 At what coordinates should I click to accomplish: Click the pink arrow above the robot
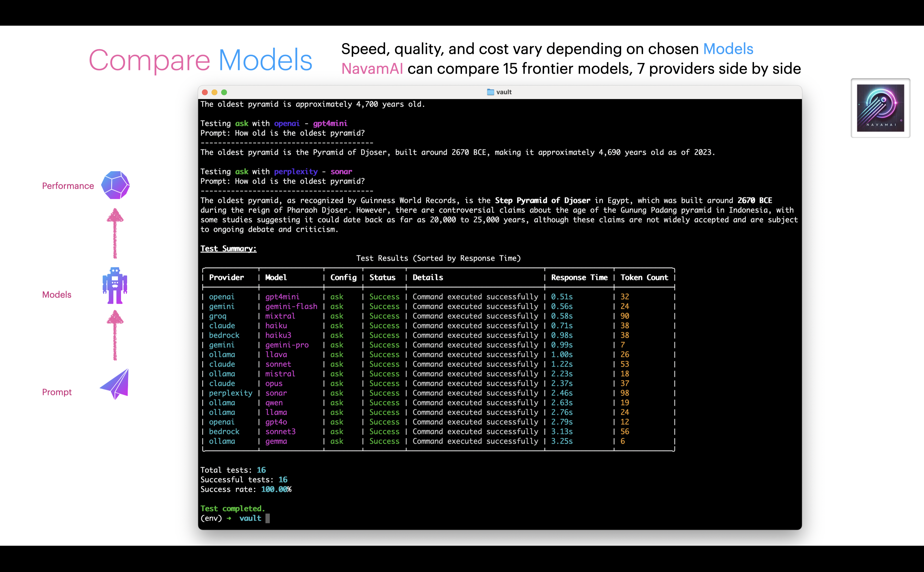click(x=115, y=233)
